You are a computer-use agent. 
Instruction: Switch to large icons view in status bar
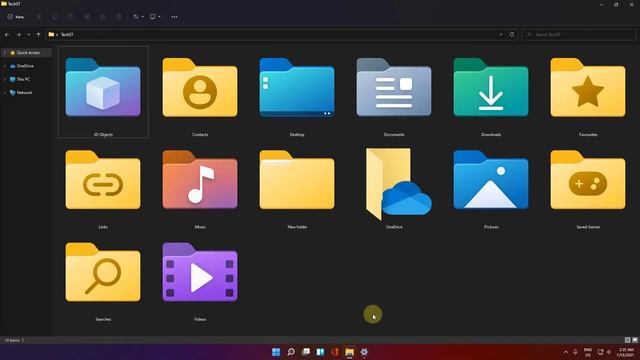(x=635, y=340)
